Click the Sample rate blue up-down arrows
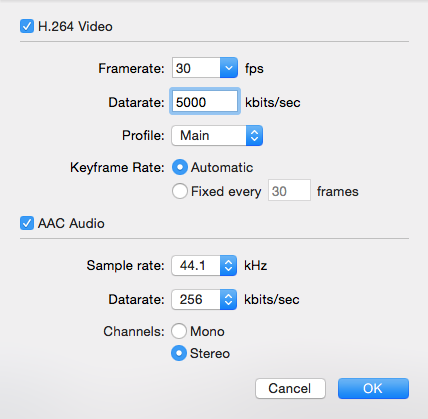Screen dimensions: 428x419 (228, 265)
